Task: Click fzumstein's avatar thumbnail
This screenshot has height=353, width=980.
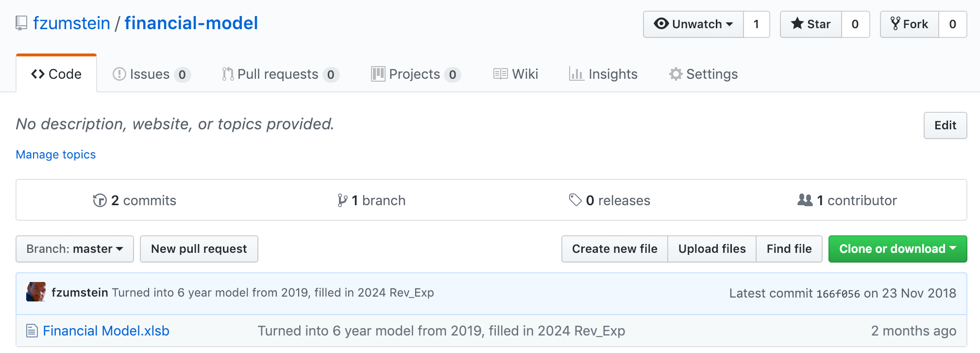Action: (36, 292)
